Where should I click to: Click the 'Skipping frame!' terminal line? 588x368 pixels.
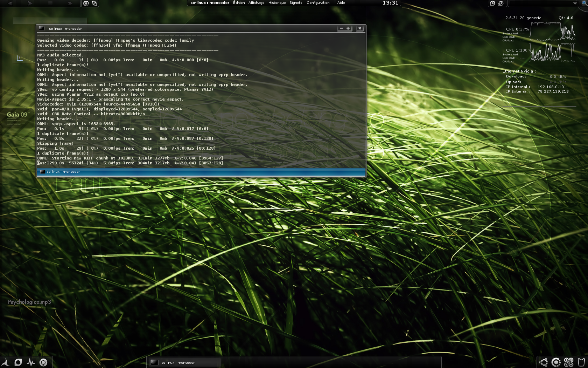point(55,143)
